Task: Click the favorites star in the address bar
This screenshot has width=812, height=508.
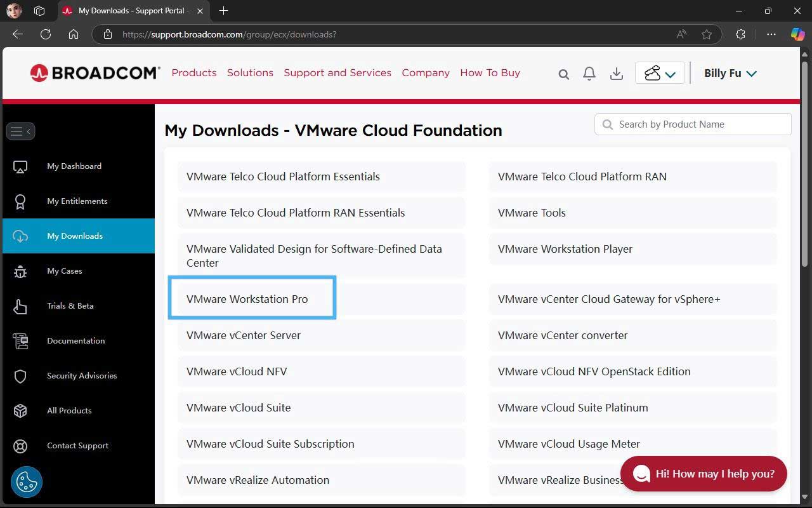Action: (x=707, y=35)
